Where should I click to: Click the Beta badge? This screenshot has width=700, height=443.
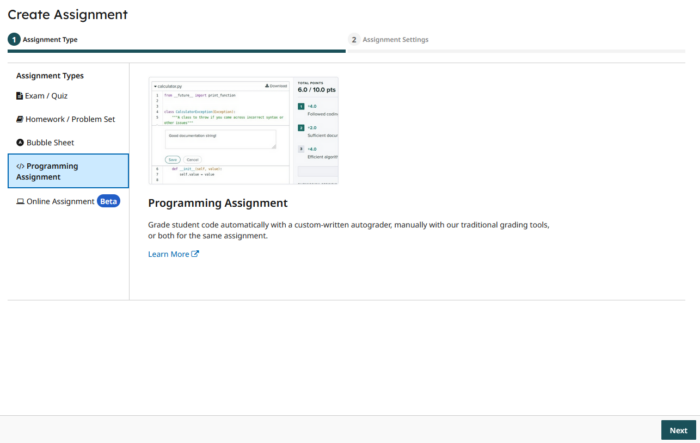108,201
